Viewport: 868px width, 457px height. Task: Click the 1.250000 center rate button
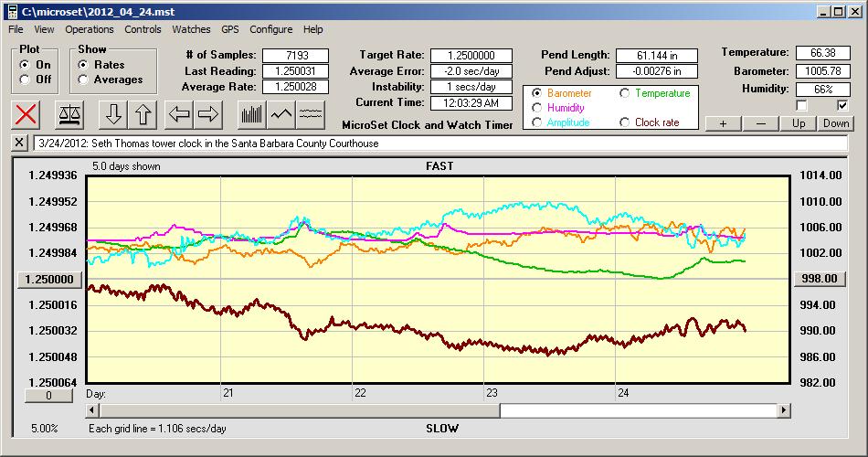click(49, 279)
